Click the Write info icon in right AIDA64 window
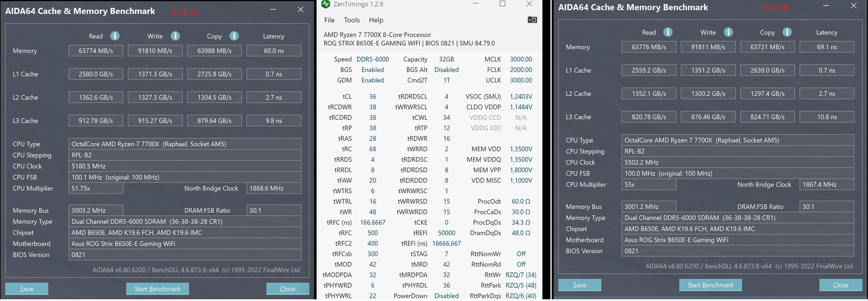 [729, 32]
